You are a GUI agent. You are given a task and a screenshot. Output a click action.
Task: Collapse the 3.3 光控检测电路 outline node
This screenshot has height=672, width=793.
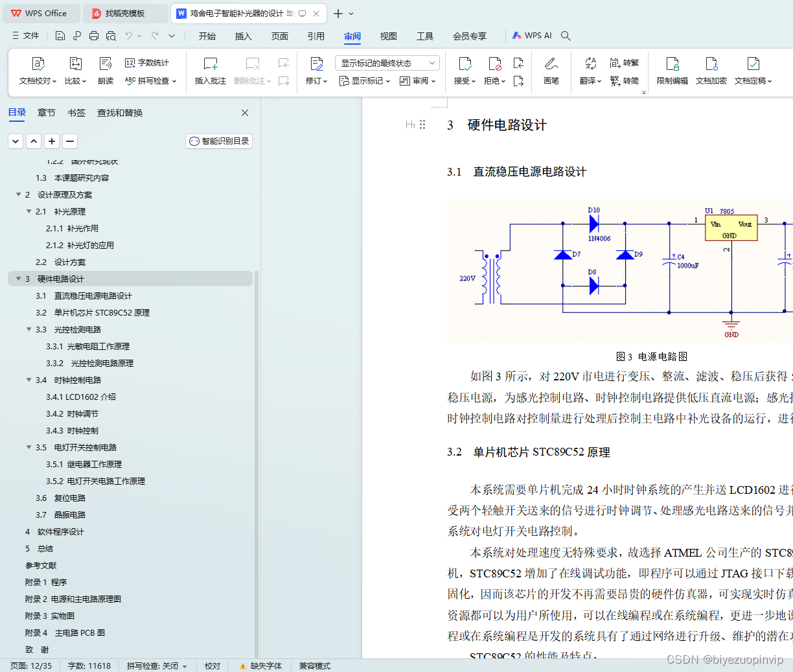[x=29, y=329]
